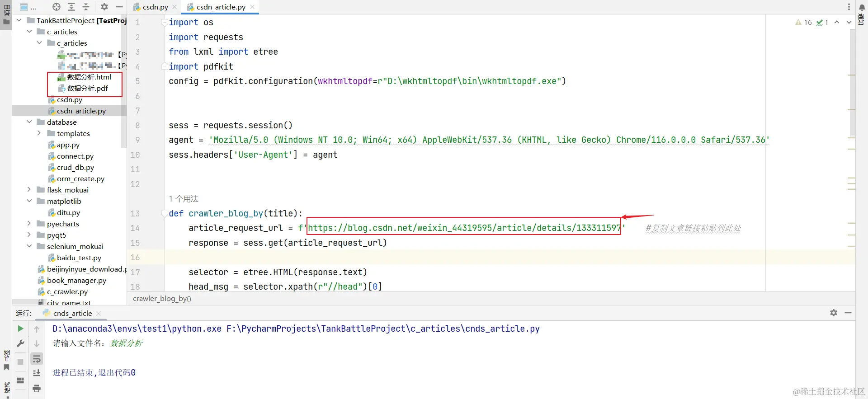The image size is (868, 399).
Task: Click the warnings count indicator showing 16
Action: tap(803, 22)
